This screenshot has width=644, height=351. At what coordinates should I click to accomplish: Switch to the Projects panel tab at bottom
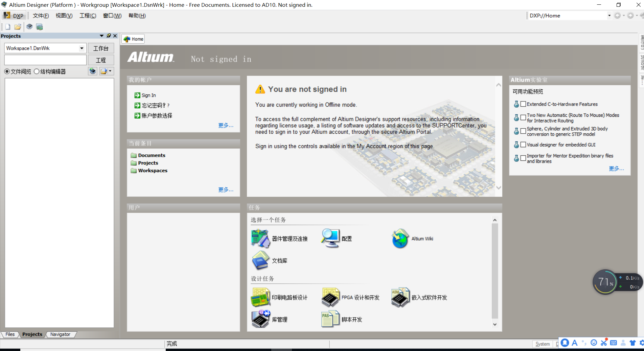(32, 334)
